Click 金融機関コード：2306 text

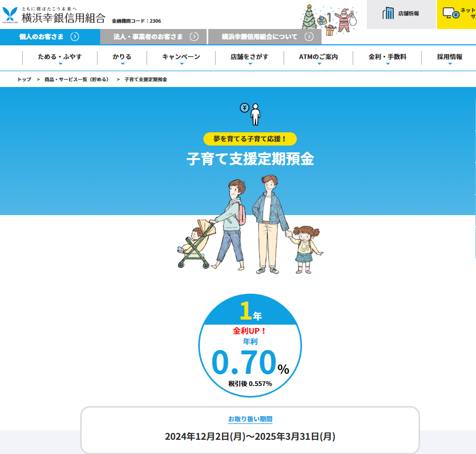pyautogui.click(x=137, y=21)
